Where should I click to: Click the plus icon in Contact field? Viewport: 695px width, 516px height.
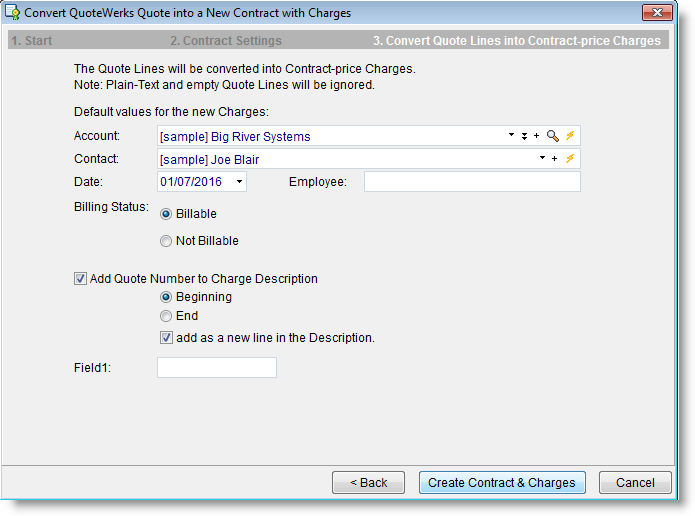(x=553, y=159)
